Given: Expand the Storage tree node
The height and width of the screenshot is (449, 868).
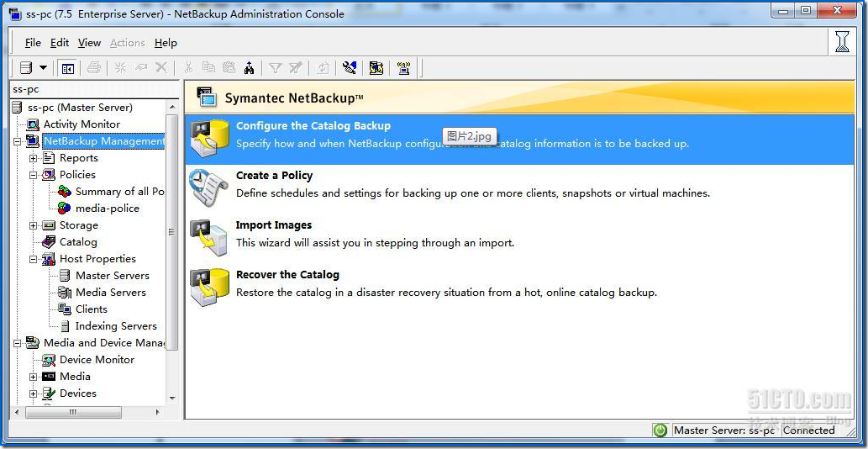Looking at the screenshot, I should [x=34, y=226].
